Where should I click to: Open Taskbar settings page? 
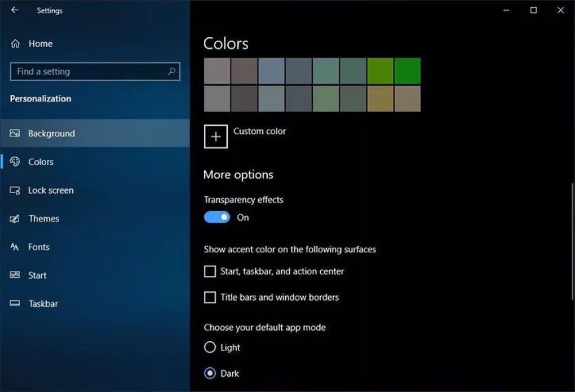click(95, 304)
